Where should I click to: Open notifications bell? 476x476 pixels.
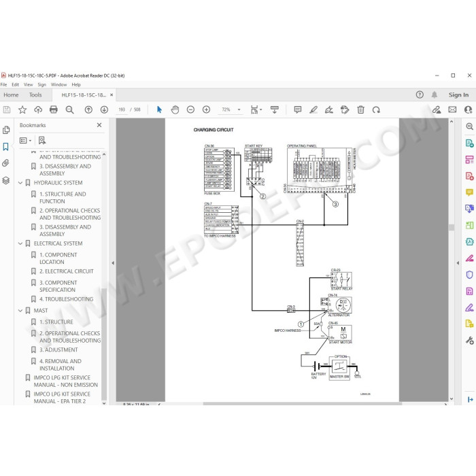click(435, 95)
